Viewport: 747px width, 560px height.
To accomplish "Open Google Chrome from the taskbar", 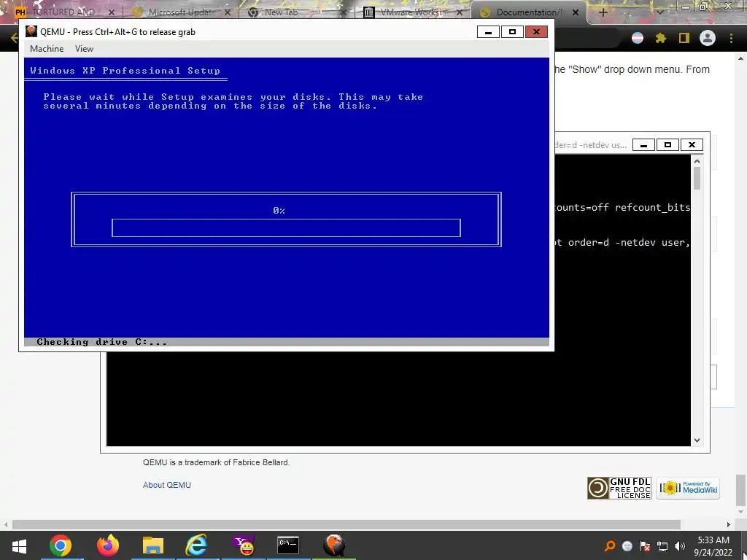I will [61, 545].
